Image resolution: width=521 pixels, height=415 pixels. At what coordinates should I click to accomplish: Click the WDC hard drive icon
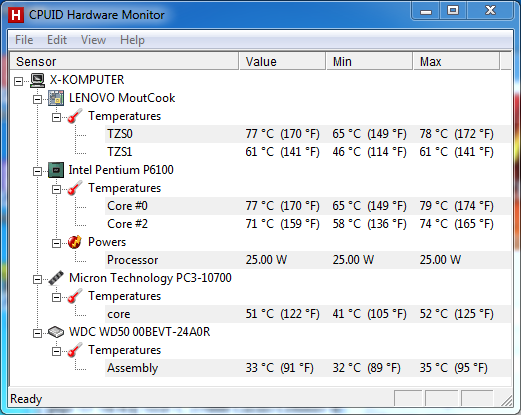tap(56, 332)
